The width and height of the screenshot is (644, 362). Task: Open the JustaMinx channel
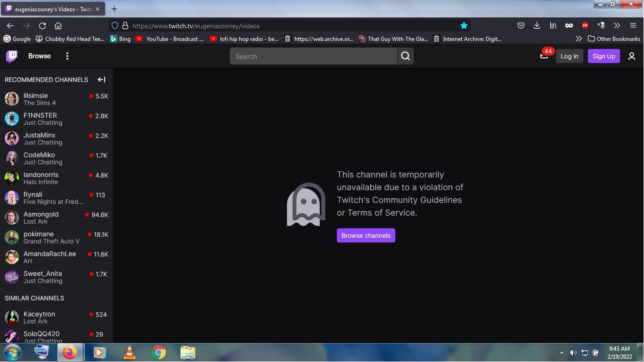(57, 138)
